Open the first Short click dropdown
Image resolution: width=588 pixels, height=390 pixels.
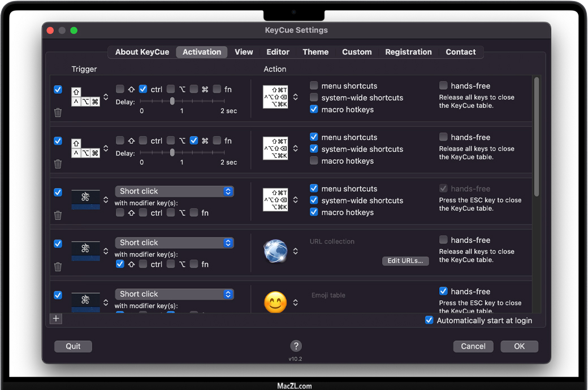[x=174, y=192]
